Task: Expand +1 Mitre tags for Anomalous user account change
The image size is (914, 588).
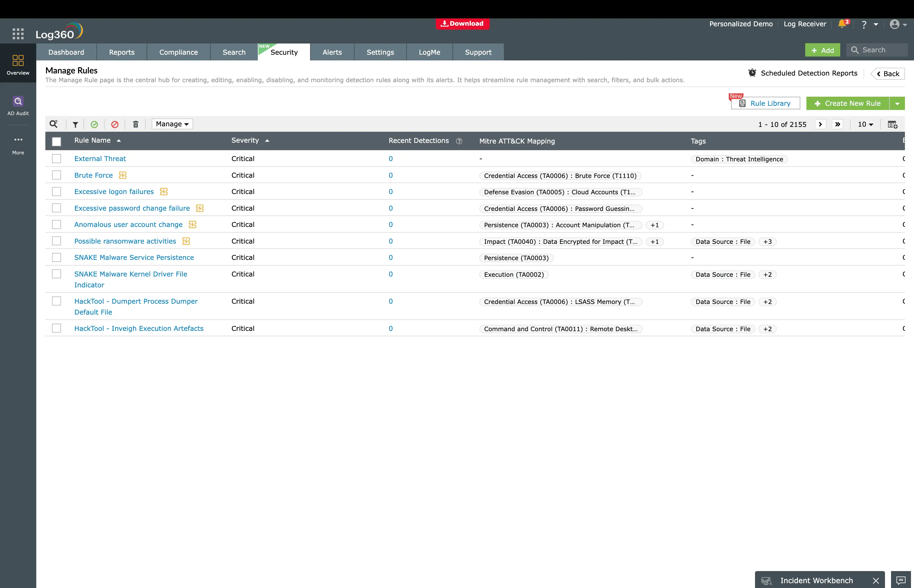Action: (655, 225)
